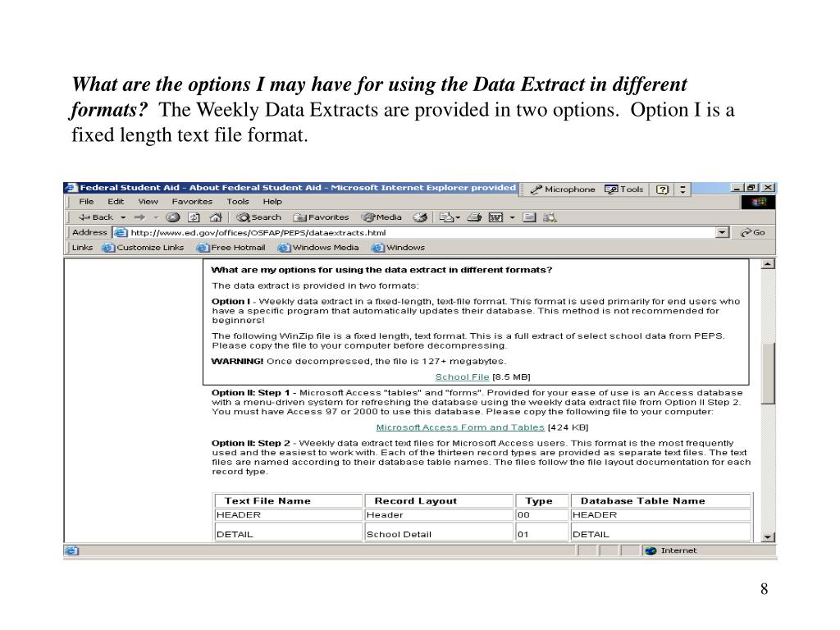Image resolution: width=840 pixels, height=630 pixels.
Task: Open the History toolbar icon
Action: 420,217
